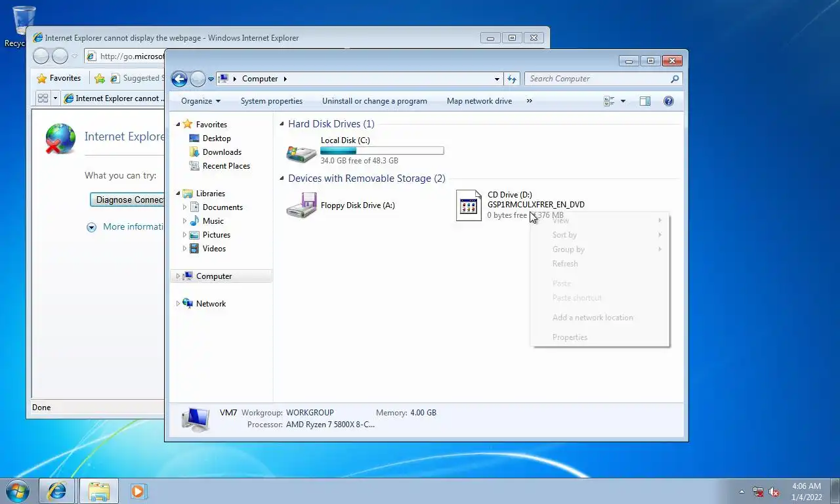Click Add to Favorites bar star icon
The height and width of the screenshot is (504, 840).
click(x=100, y=78)
